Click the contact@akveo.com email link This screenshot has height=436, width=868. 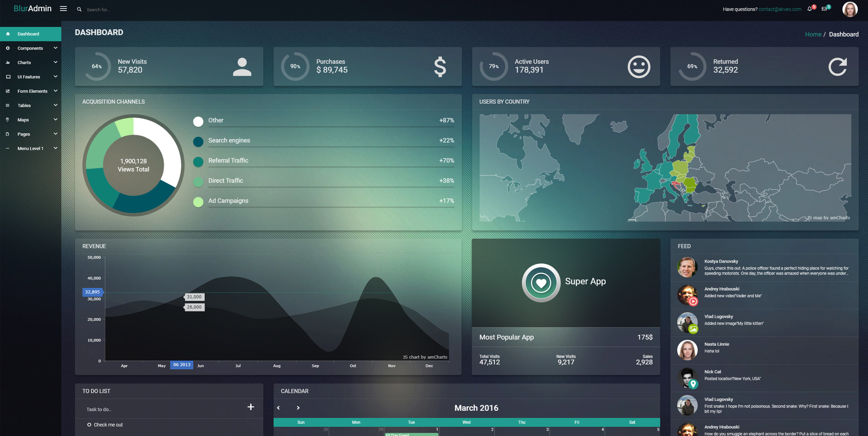(x=779, y=9)
